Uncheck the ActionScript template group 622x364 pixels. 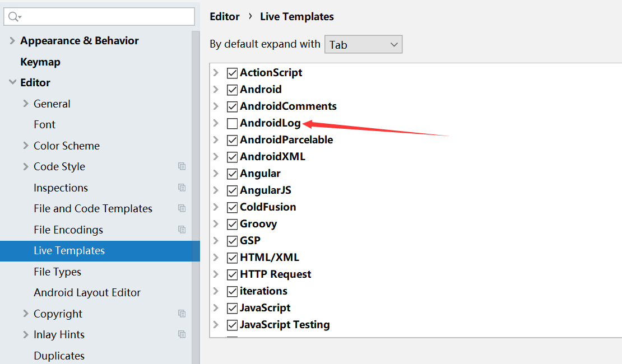[232, 73]
